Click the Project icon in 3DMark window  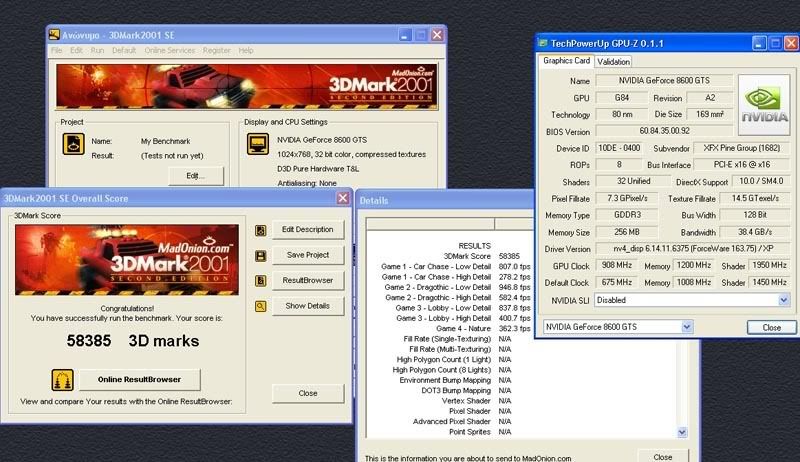pos(73,144)
